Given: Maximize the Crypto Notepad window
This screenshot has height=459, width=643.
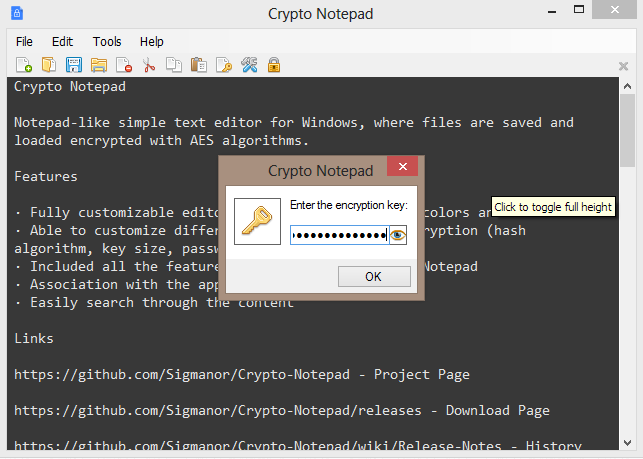Looking at the screenshot, I should (x=579, y=10).
